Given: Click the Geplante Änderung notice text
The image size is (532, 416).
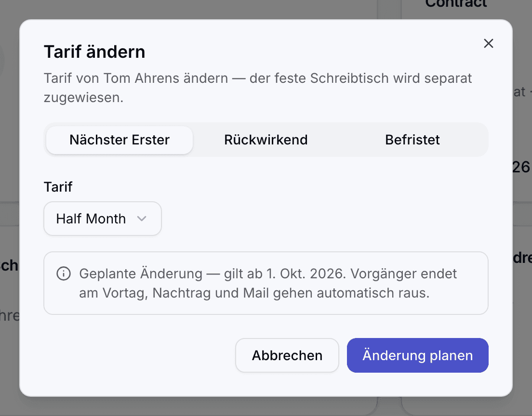Looking at the screenshot, I should coord(268,283).
